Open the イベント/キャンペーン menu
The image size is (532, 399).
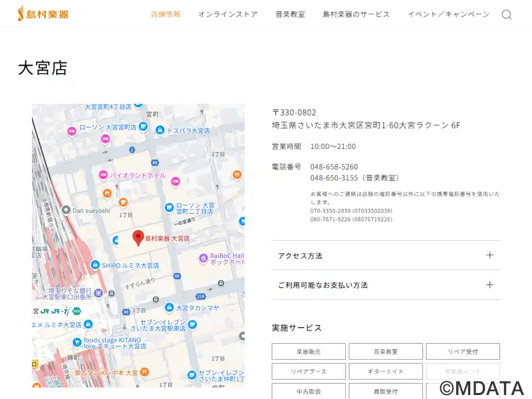point(448,14)
